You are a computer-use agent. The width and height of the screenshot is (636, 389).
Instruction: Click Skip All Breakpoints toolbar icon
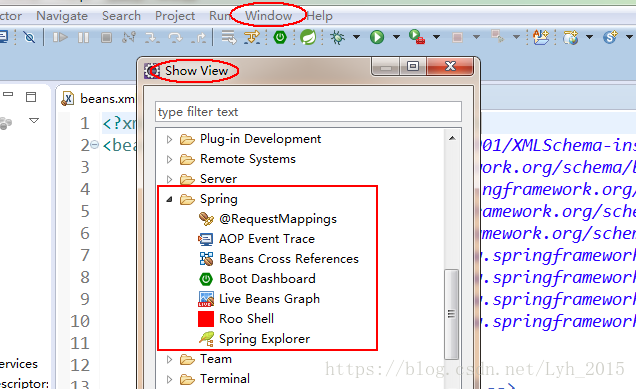click(29, 38)
